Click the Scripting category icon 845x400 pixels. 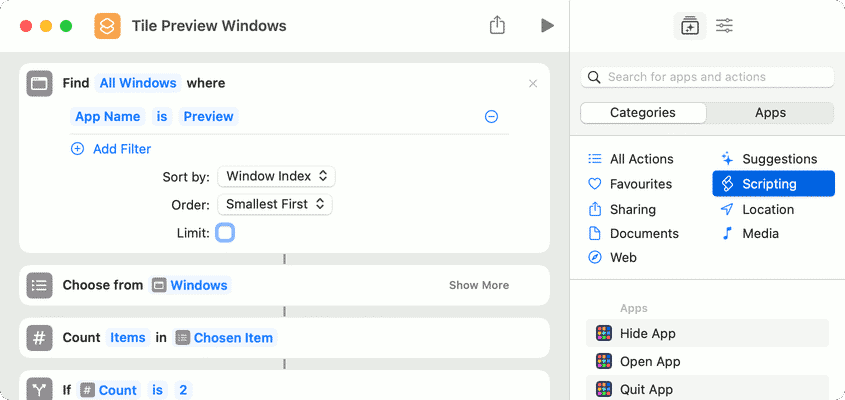[727, 184]
